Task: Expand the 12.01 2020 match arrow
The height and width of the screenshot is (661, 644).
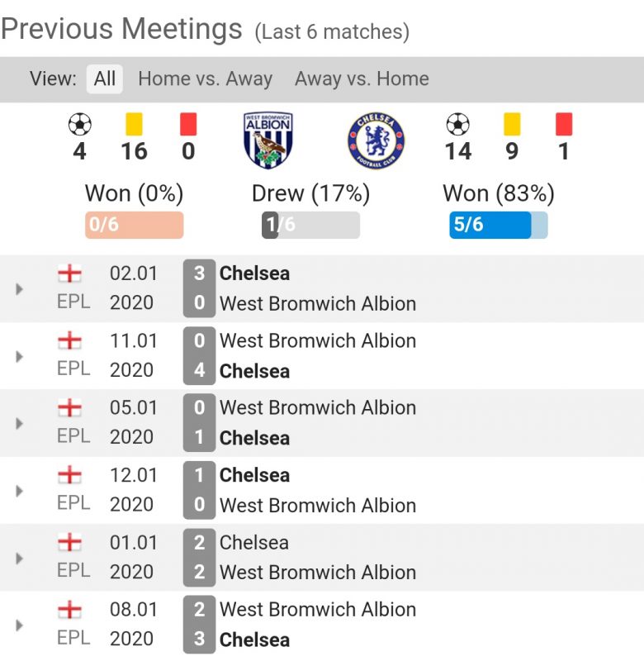Action: 20,491
